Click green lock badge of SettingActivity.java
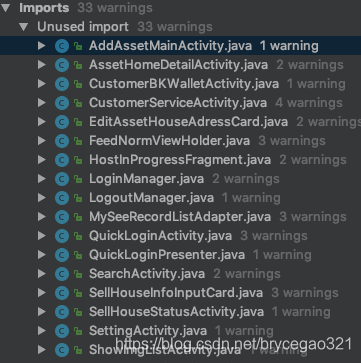Viewport: 361px width, 363px height. click(78, 331)
